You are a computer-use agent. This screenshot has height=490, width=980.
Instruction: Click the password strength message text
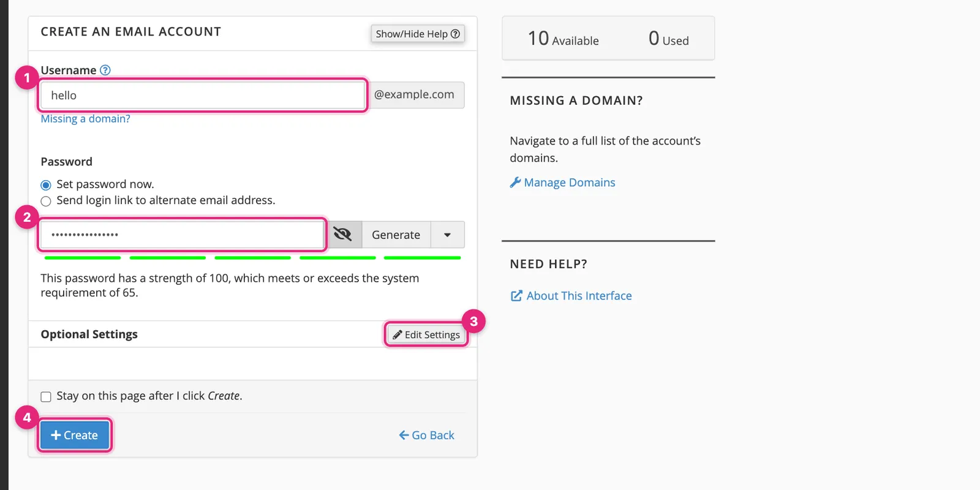pos(230,285)
